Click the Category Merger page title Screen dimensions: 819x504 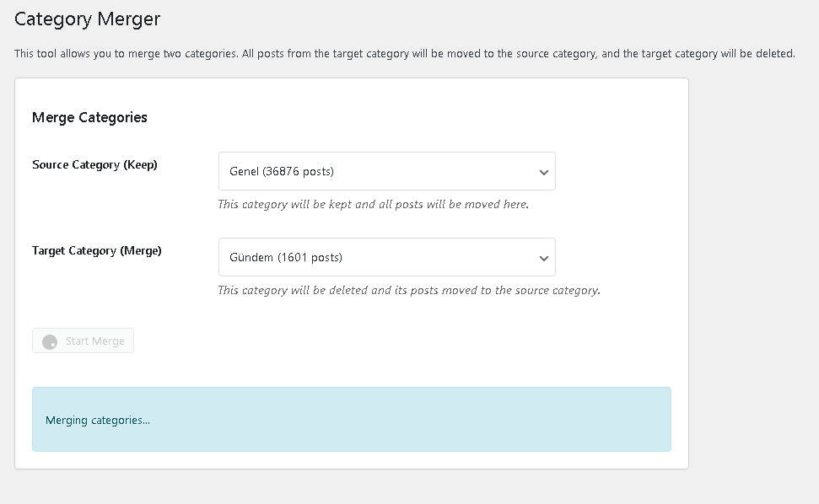(87, 19)
